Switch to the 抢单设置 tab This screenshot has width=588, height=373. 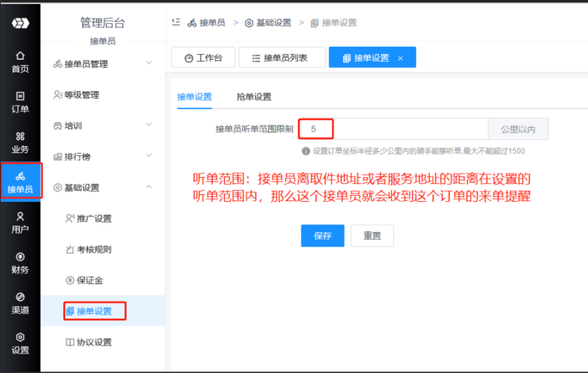(253, 97)
